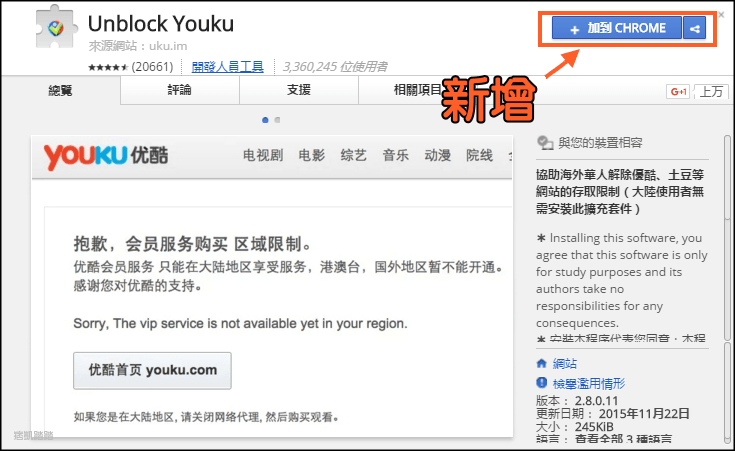The height and width of the screenshot is (451, 735).
Task: Click the 抱歉，会员服务购买 区域限制 heading
Action: point(192,244)
